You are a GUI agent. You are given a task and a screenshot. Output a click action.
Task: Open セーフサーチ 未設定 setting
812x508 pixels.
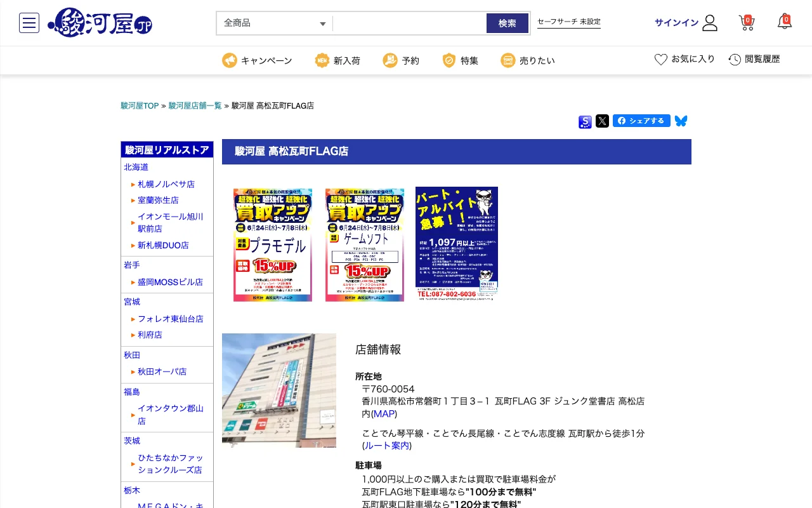pyautogui.click(x=569, y=22)
